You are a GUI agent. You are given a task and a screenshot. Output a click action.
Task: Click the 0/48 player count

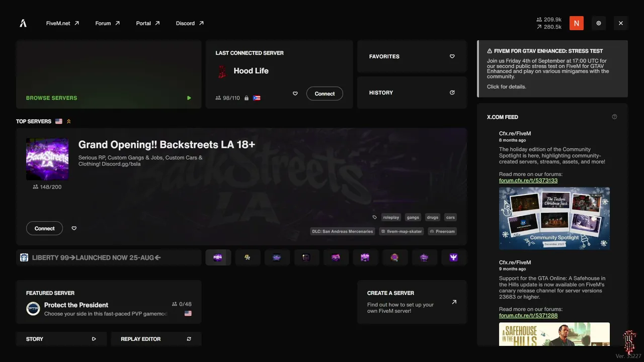pyautogui.click(x=182, y=304)
